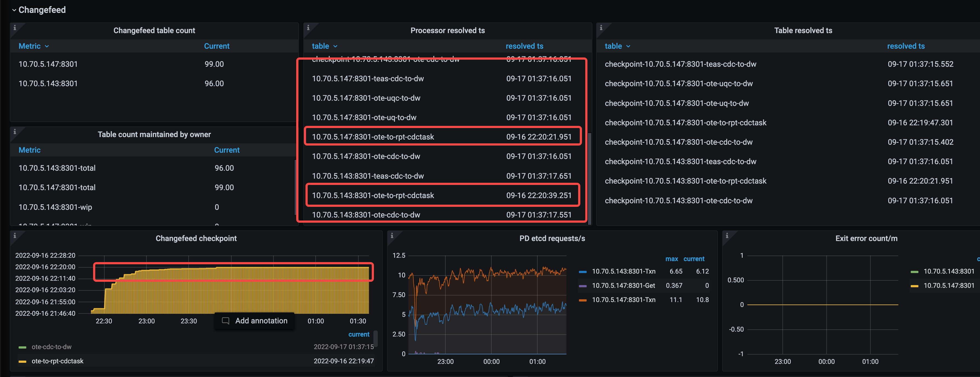Sort Changefeed table count by Metric column

click(33, 46)
